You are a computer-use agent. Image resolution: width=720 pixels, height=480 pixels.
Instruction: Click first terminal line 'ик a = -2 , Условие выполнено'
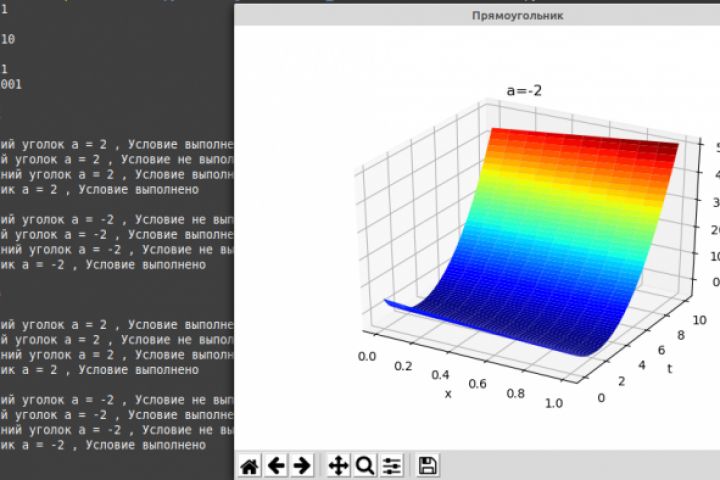tap(103, 265)
